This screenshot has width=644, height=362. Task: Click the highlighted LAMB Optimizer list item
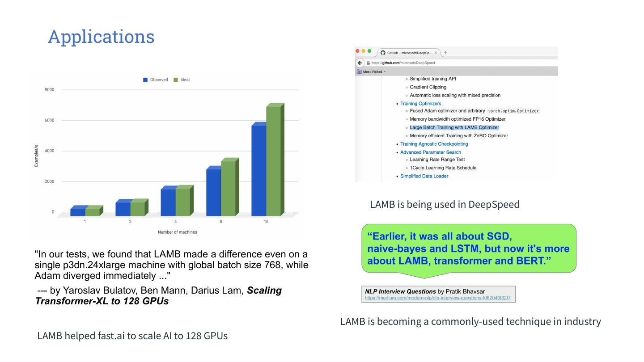[x=454, y=127]
